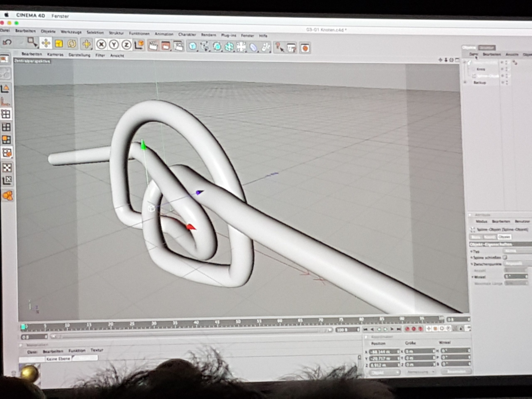The width and height of the screenshot is (532, 399).
Task: Click the Keine Ebene button
Action: click(x=58, y=359)
